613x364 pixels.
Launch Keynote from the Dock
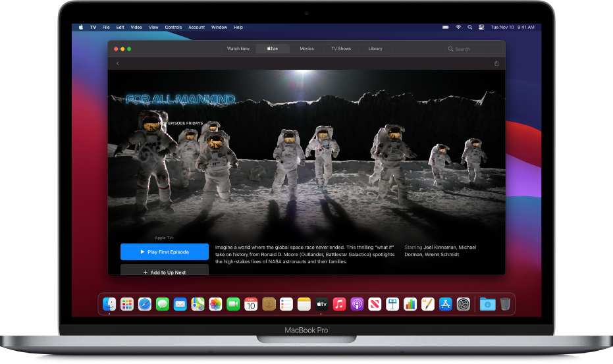click(392, 304)
